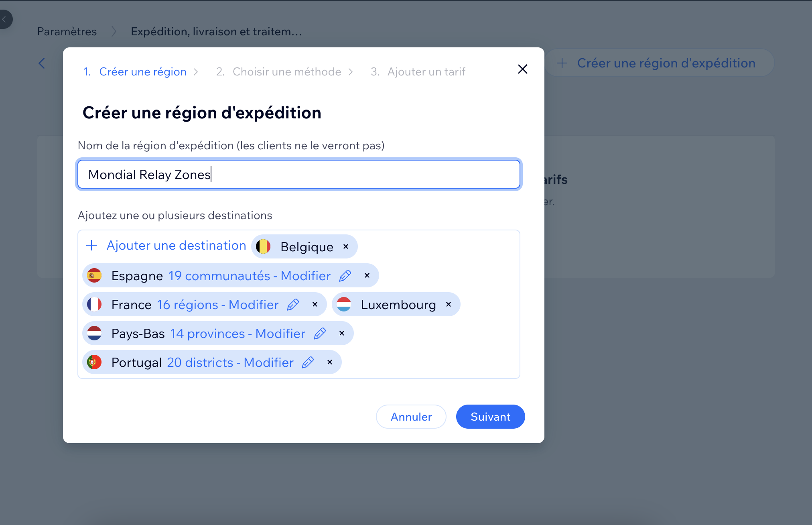Click the shipping region name field

coord(298,174)
